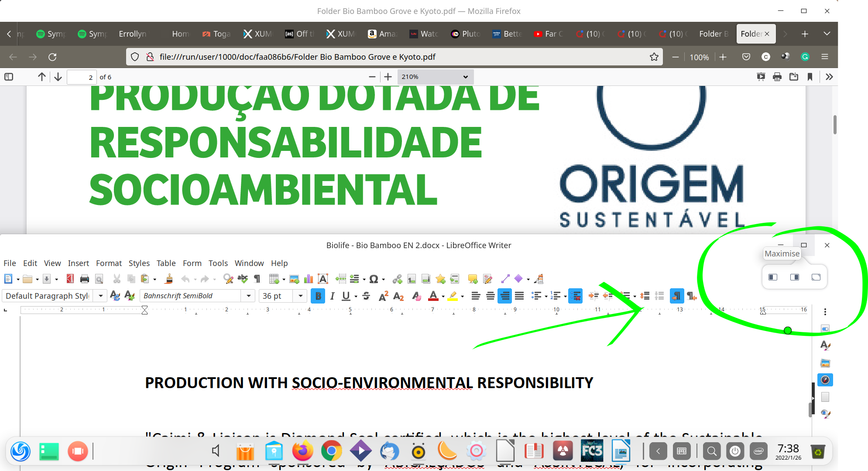The height and width of the screenshot is (471, 868).
Task: Click the Insert Comment icon
Action: pyautogui.click(x=472, y=279)
